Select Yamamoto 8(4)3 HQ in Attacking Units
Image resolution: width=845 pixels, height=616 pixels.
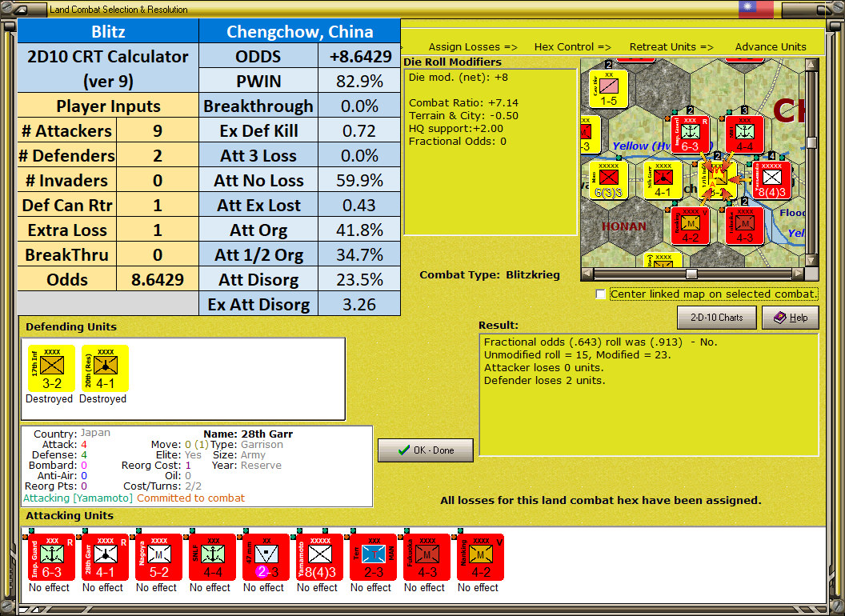coord(319,558)
